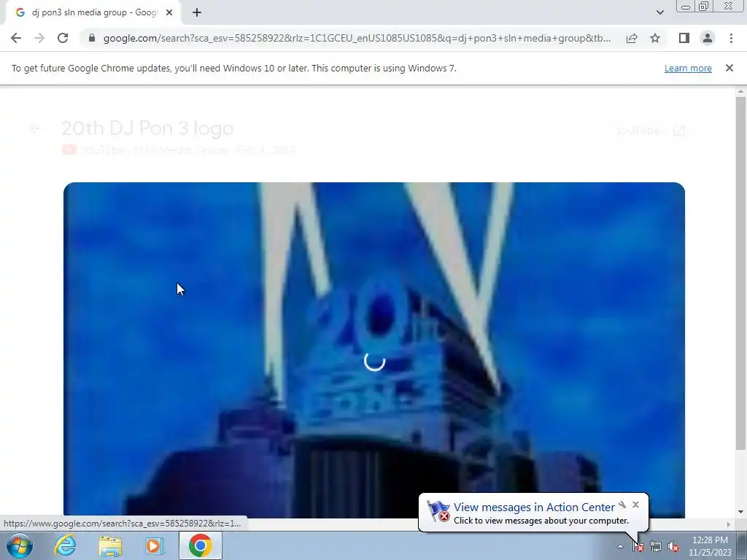Expand the tab search chevron
This screenshot has height=560, width=747.
(x=659, y=13)
